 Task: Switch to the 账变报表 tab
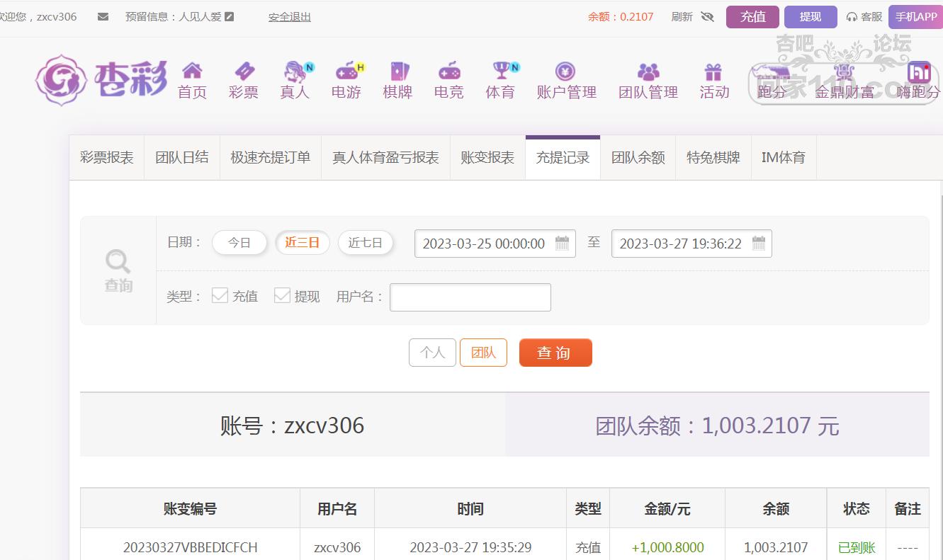tap(487, 158)
